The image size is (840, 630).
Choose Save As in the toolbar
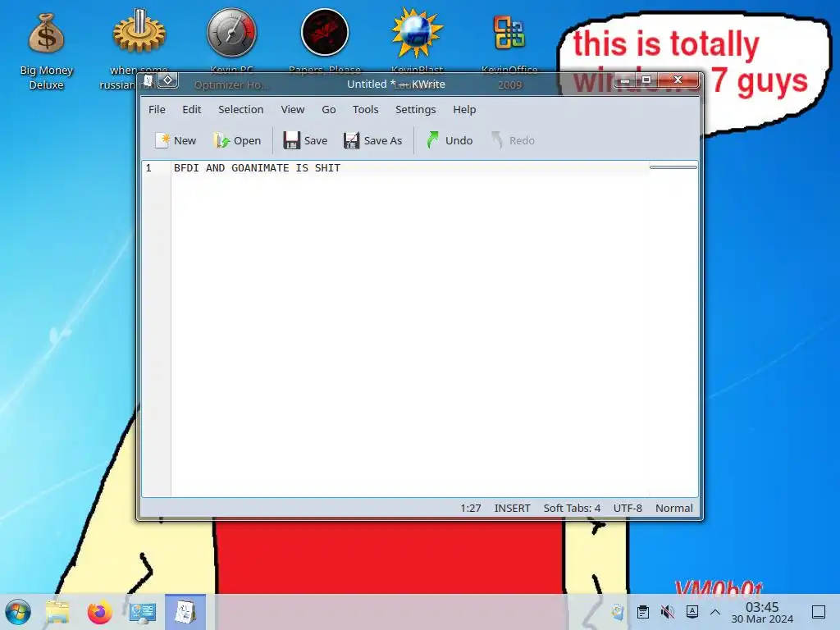pos(373,140)
